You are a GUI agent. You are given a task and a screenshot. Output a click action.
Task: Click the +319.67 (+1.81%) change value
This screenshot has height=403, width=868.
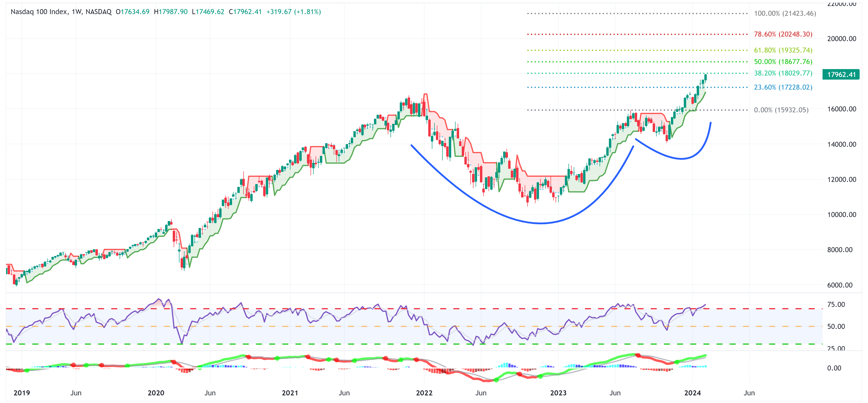click(x=293, y=12)
